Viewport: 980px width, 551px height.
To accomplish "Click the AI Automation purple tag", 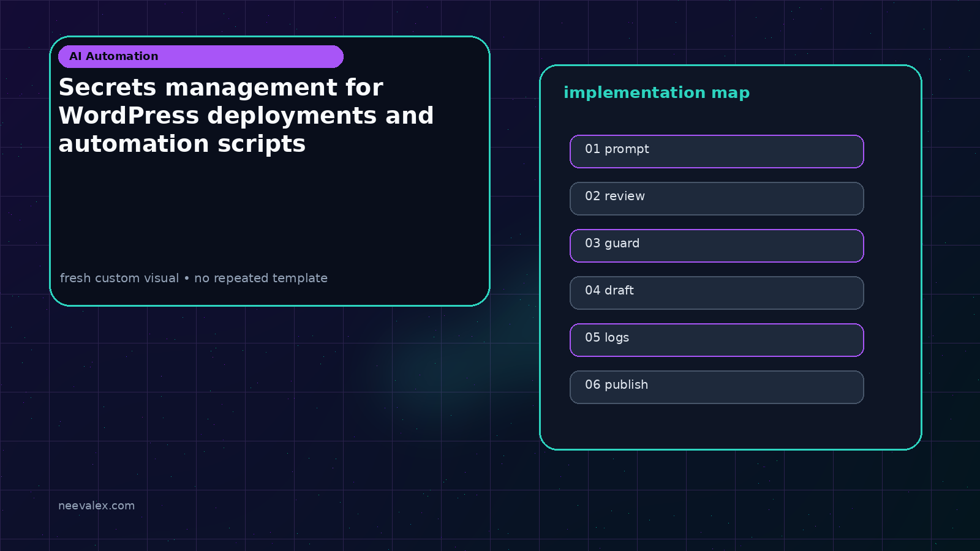I will (x=201, y=56).
